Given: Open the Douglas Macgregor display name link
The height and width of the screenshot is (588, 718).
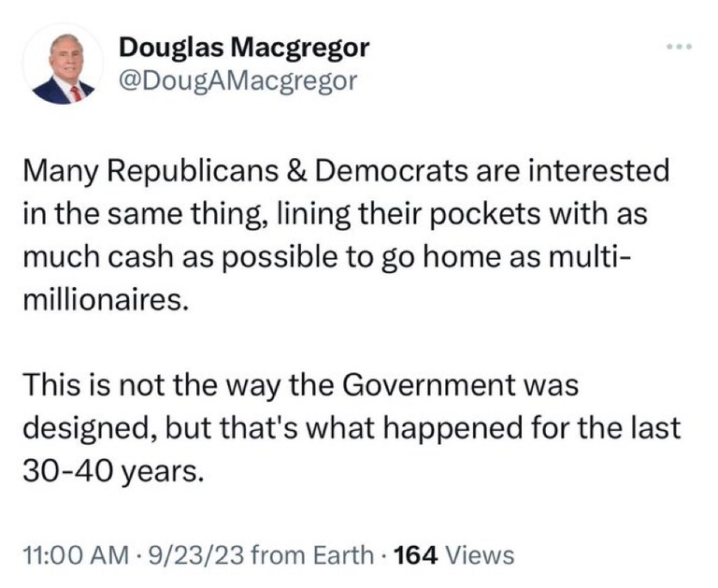Looking at the screenshot, I should pos(244,46).
